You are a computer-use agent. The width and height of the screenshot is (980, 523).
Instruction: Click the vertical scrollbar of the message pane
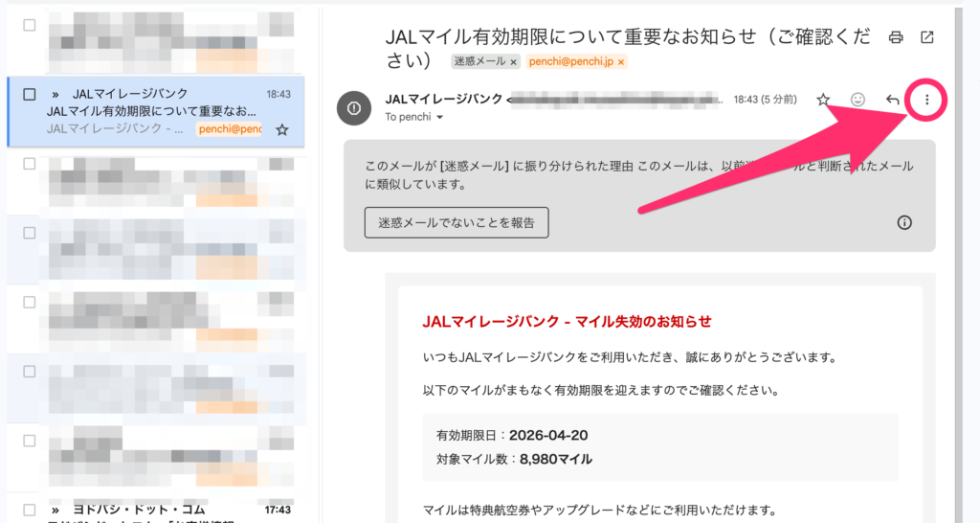coord(957,287)
